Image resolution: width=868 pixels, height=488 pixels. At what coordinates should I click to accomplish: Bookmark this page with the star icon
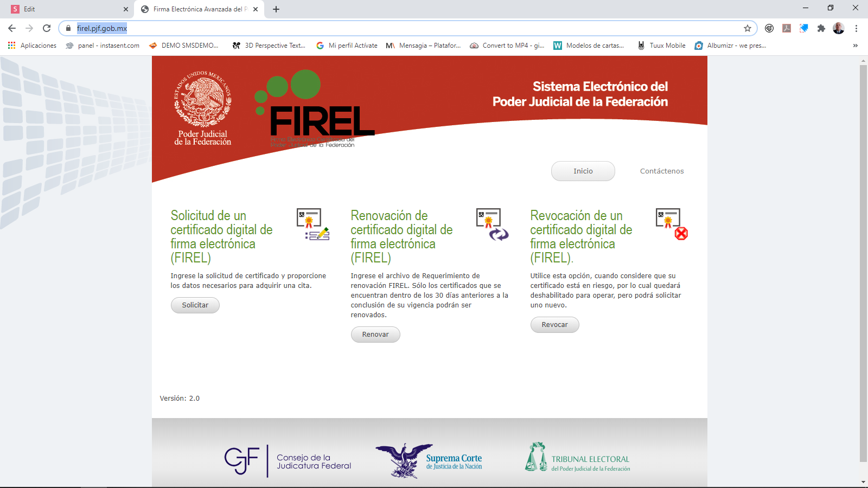pyautogui.click(x=748, y=28)
